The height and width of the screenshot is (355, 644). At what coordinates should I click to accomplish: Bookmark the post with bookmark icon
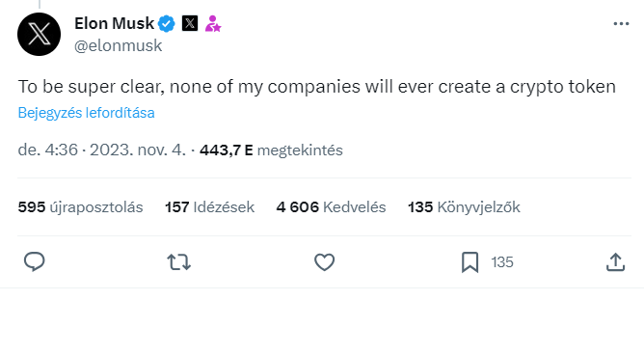pos(470,262)
